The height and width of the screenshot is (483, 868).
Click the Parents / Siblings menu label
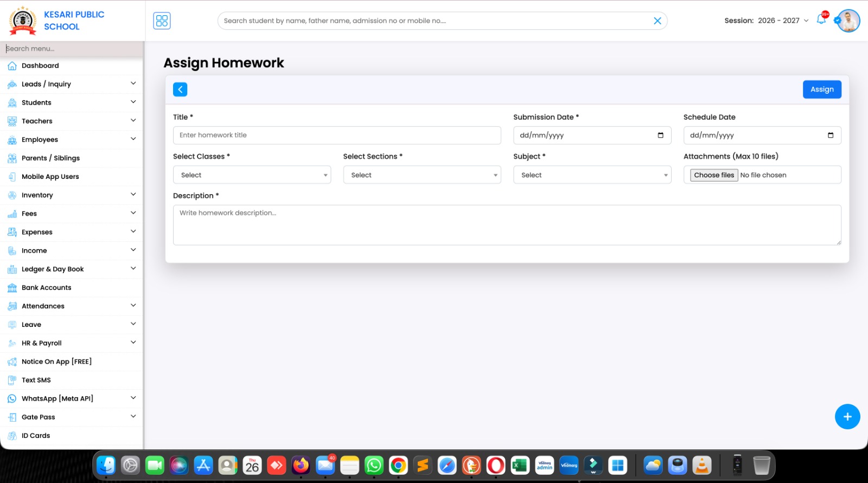(50, 158)
